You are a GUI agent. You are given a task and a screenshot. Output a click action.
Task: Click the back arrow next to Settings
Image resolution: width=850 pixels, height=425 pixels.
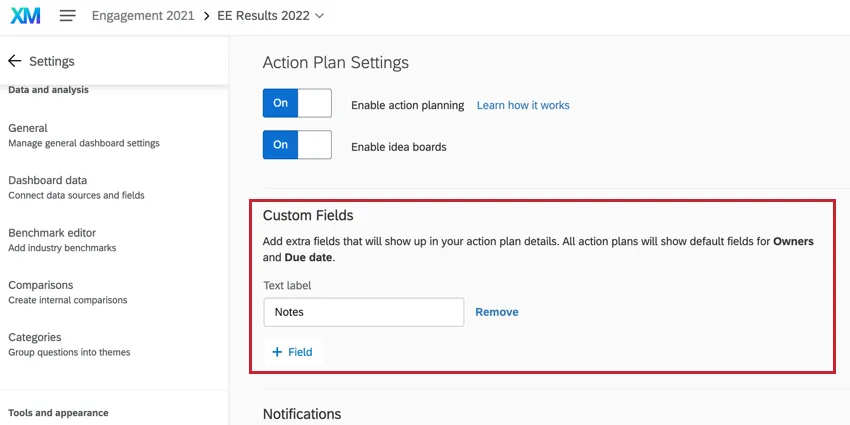coord(15,61)
